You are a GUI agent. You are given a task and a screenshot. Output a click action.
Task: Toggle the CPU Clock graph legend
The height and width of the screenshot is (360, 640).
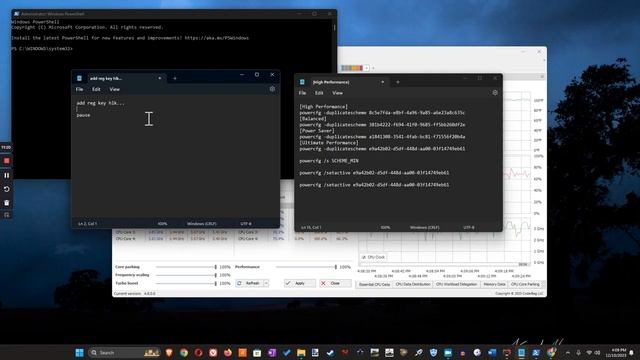point(373,257)
